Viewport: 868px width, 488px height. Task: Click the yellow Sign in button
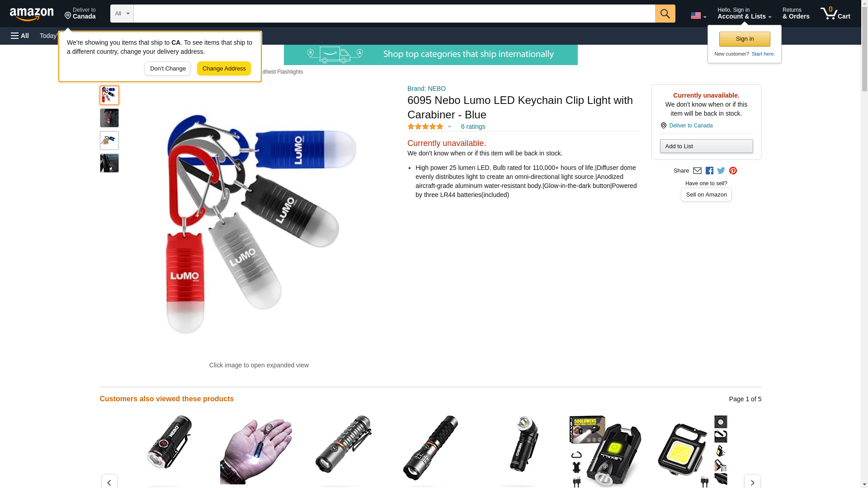745,39
